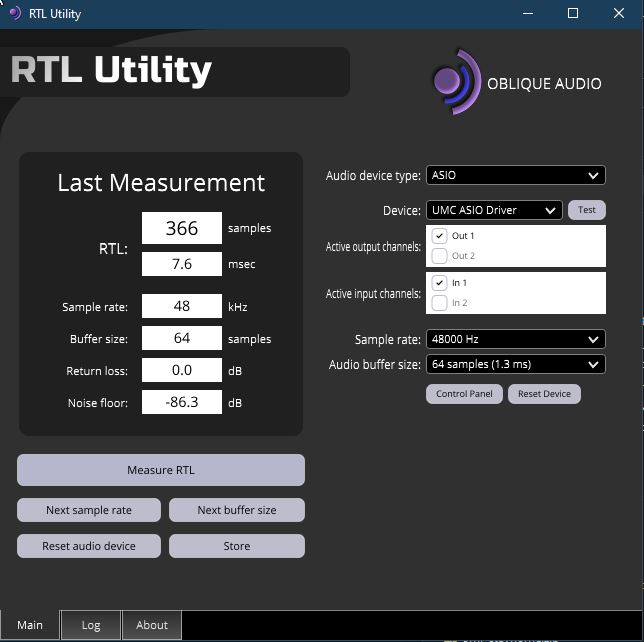The image size is (644, 642).
Task: Store the last measurement result
Action: (x=237, y=546)
